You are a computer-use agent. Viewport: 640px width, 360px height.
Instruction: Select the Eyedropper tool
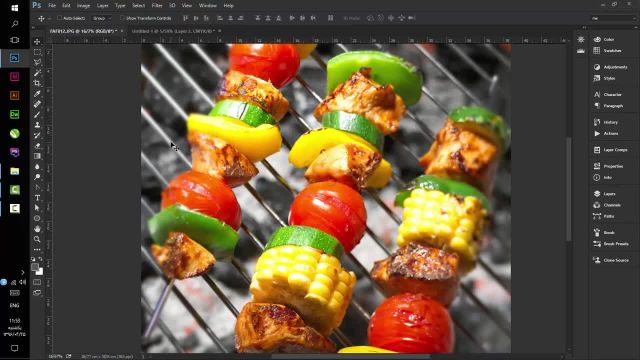[x=37, y=93]
